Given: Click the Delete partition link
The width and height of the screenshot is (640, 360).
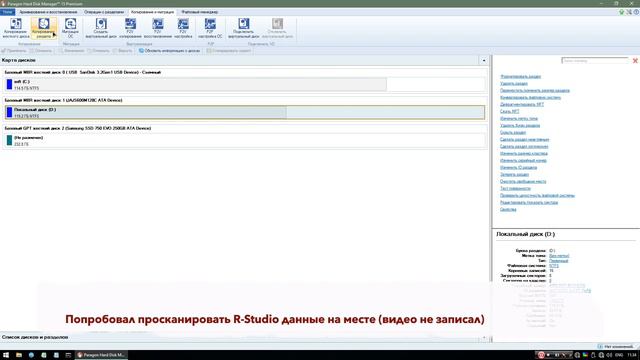Looking at the screenshot, I should tap(513, 83).
